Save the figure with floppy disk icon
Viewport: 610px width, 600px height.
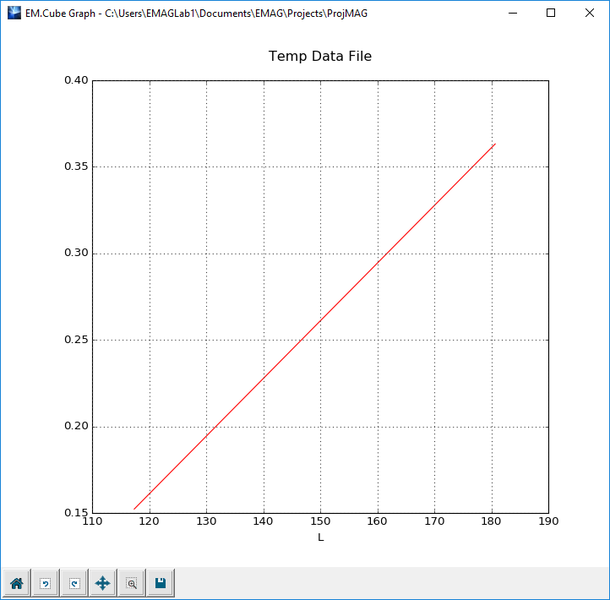[x=160, y=582]
